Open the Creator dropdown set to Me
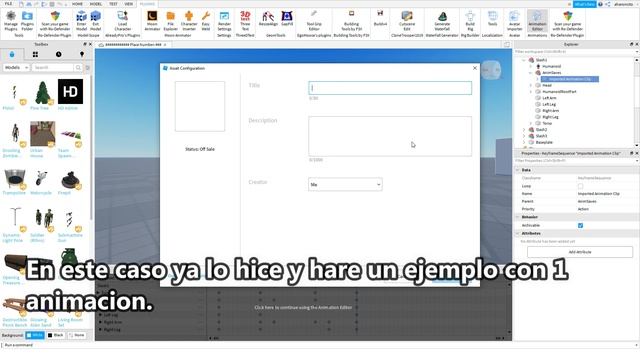The height and width of the screenshot is (360, 640). [345, 184]
